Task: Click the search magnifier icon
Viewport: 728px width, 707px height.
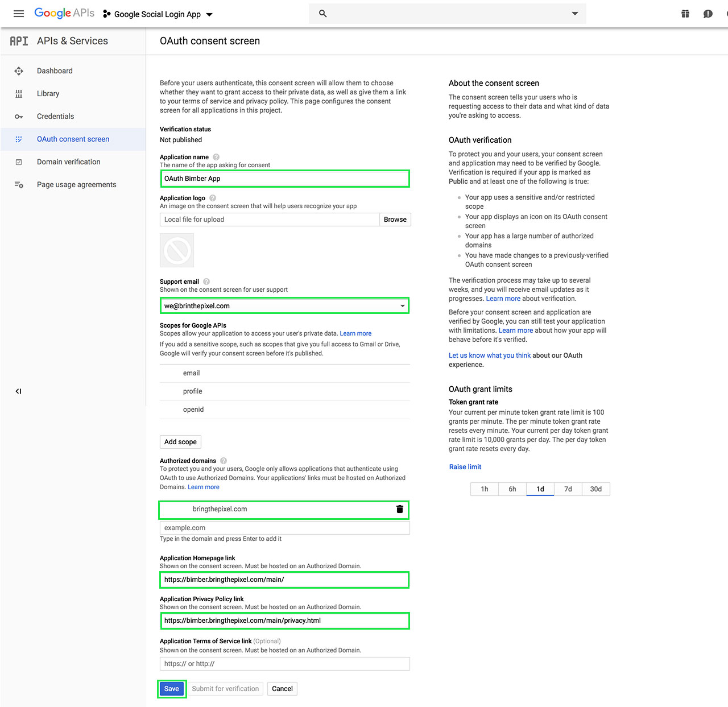Action: (322, 14)
